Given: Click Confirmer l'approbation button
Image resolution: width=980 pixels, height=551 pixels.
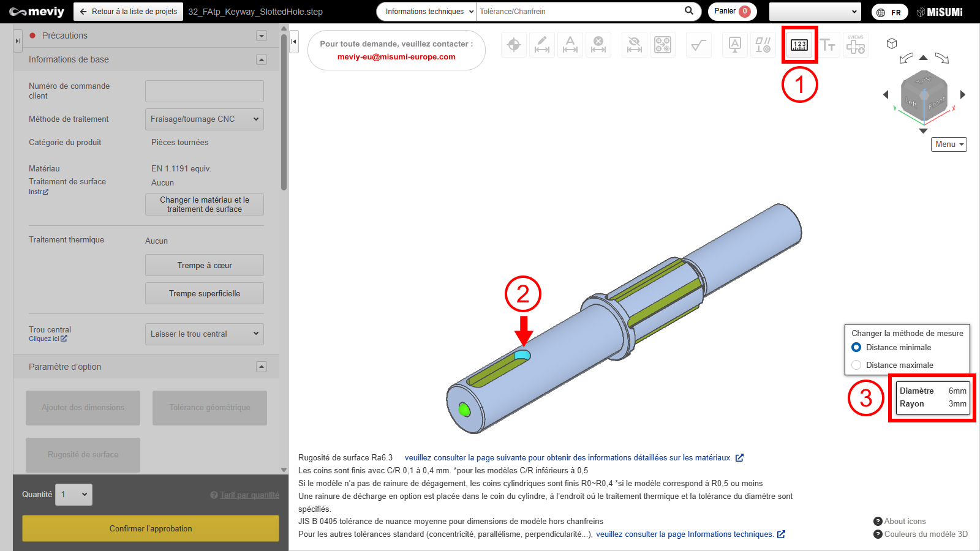Looking at the screenshot, I should click(x=151, y=528).
